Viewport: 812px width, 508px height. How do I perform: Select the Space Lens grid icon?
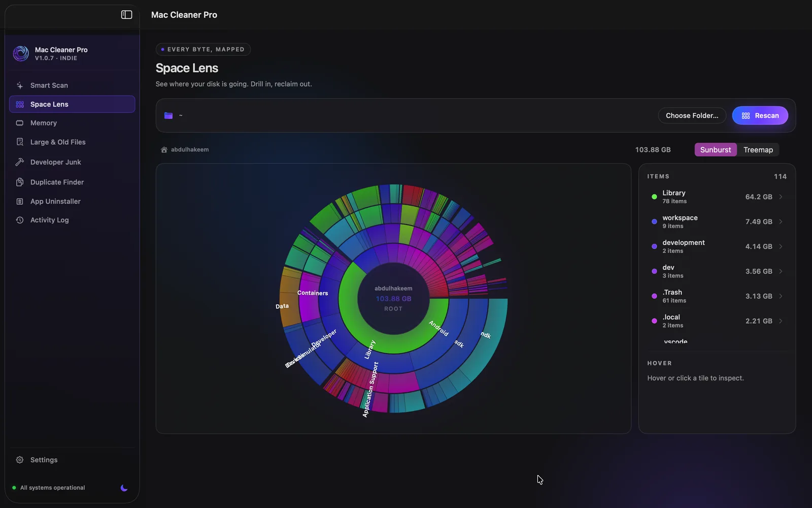[x=20, y=104]
